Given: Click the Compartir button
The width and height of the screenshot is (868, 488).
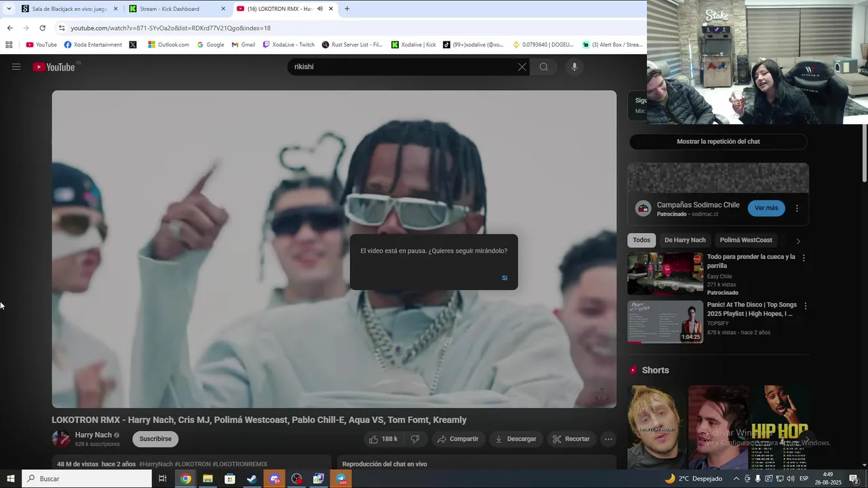Looking at the screenshot, I should (x=458, y=439).
